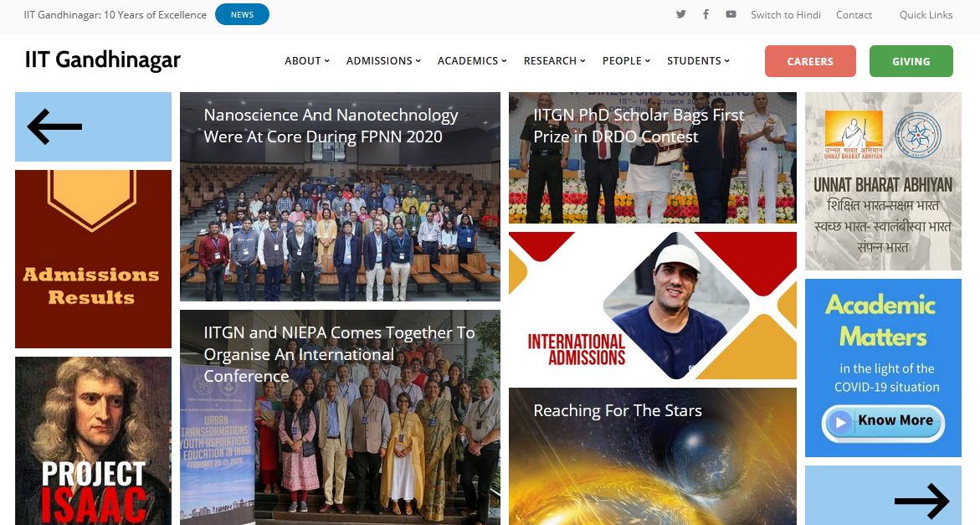Expand the ADMISSIONS dropdown menu
Image resolution: width=980 pixels, height=525 pixels.
[383, 60]
